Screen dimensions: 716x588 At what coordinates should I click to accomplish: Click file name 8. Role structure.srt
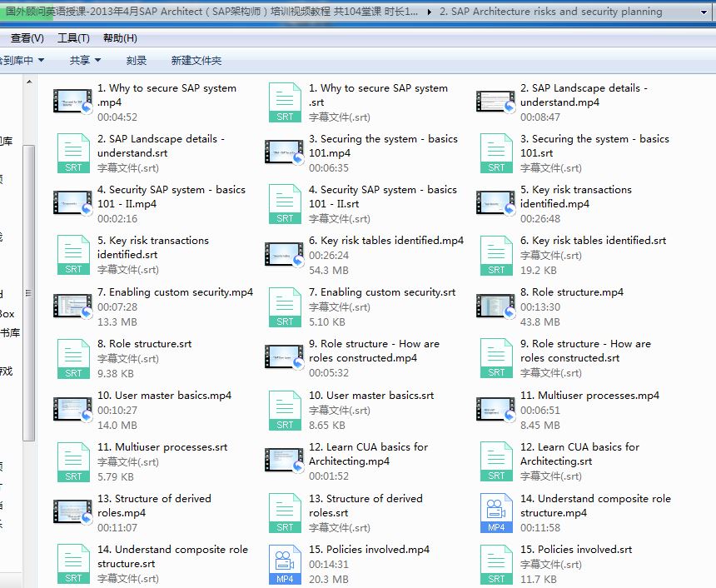click(145, 344)
